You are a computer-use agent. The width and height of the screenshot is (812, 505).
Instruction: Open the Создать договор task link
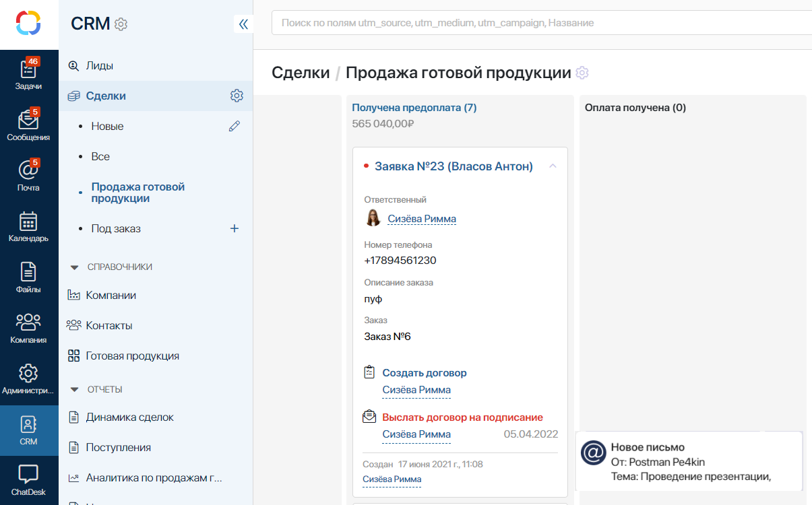[x=424, y=373]
